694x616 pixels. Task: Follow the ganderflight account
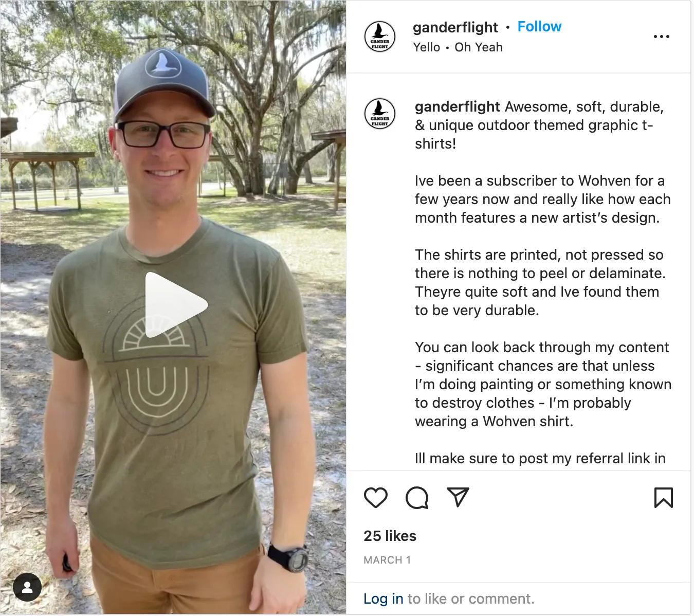539,27
